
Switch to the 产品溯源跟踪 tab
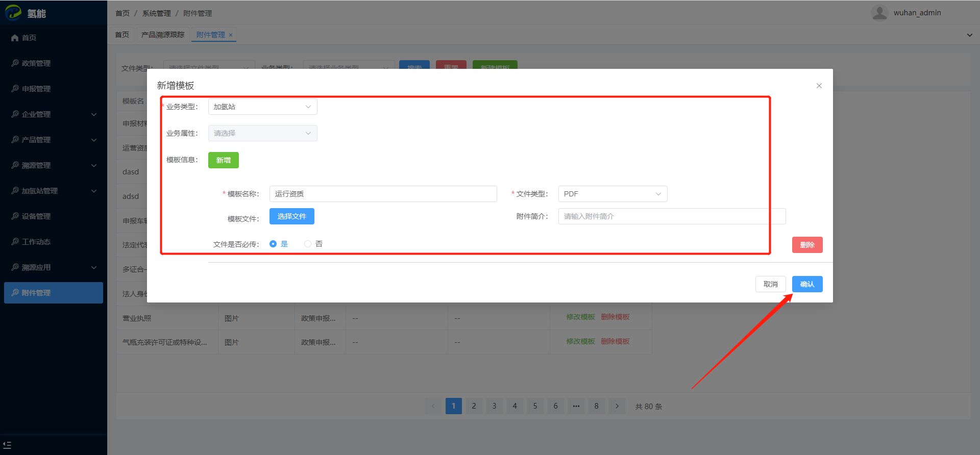[163, 35]
